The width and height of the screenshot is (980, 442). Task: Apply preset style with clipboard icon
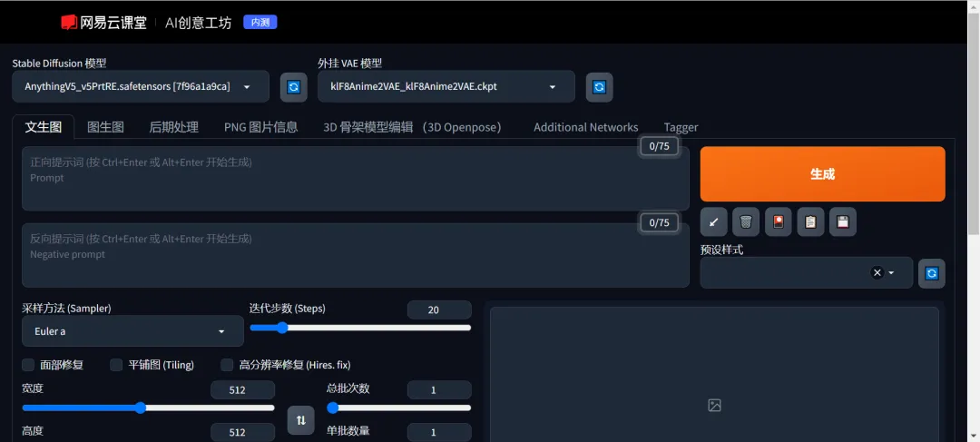(x=810, y=221)
